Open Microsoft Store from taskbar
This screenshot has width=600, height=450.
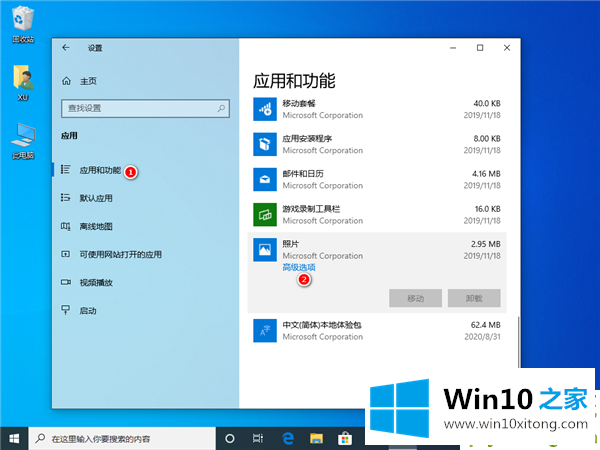coord(345,439)
